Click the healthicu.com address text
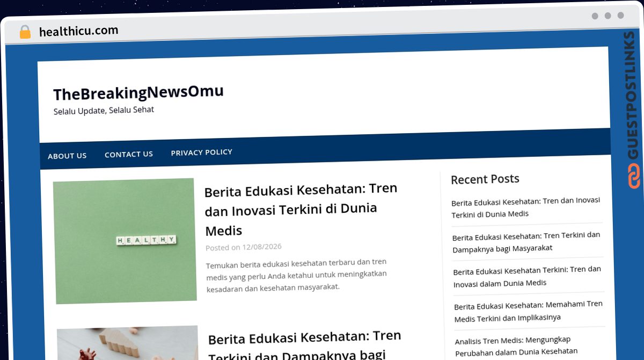Image resolution: width=644 pixels, height=360 pixels. (x=79, y=31)
